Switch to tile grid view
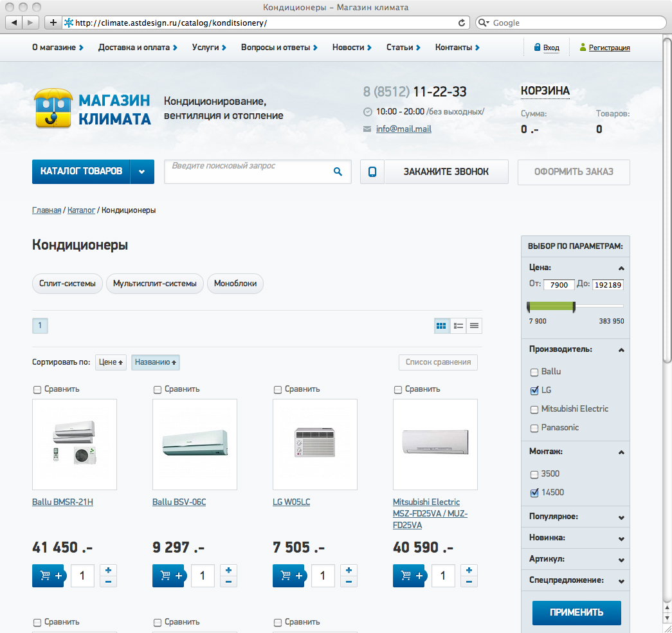 coord(441,326)
